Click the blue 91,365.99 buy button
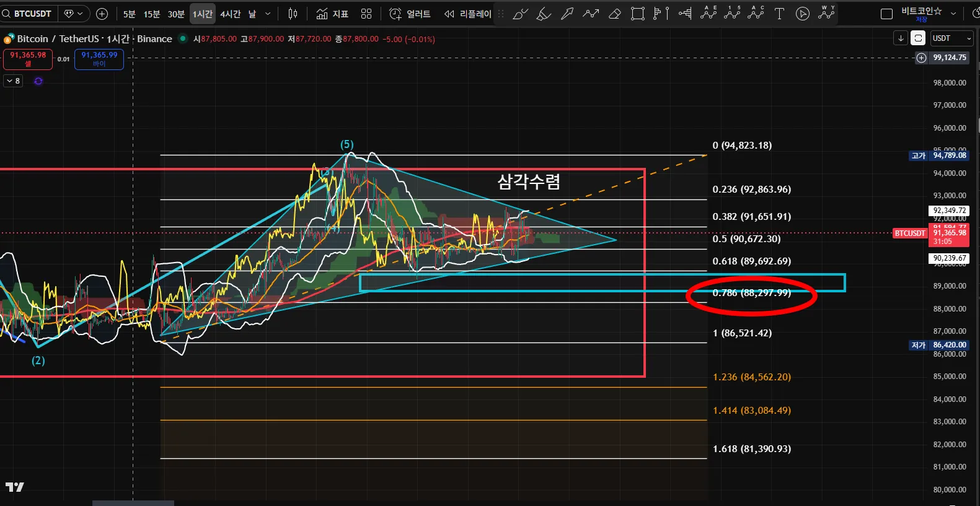980x506 pixels. (99, 59)
